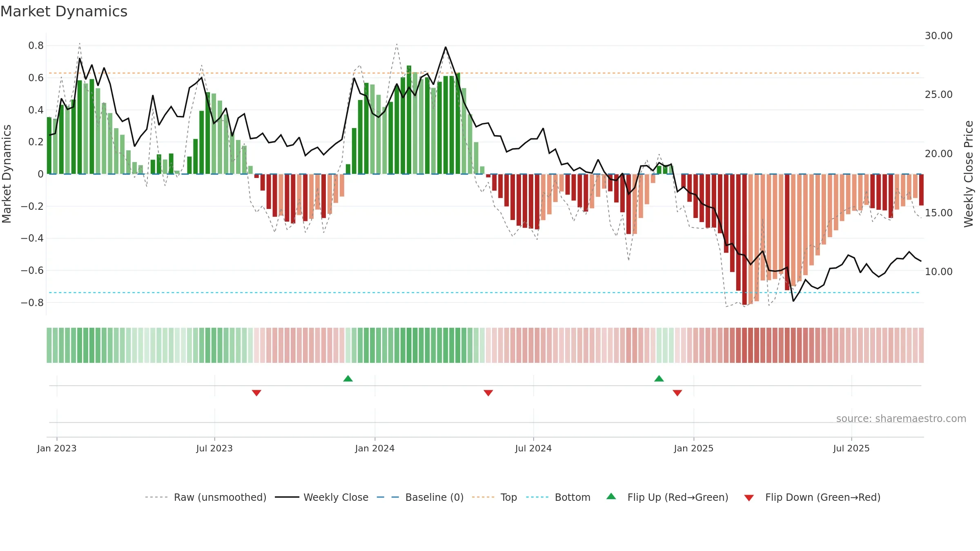
Task: Click the 15.00 price tick label
Action: (939, 213)
